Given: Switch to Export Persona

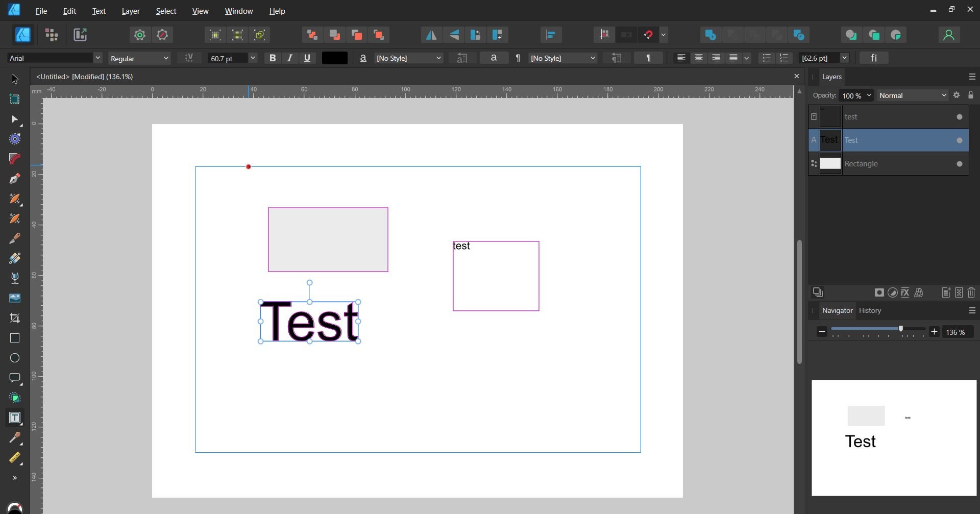Looking at the screenshot, I should click(80, 35).
